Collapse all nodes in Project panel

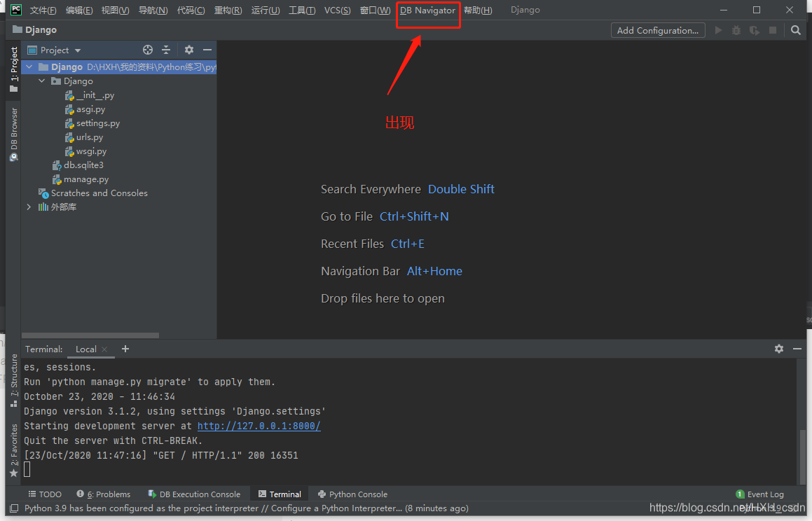pos(166,50)
